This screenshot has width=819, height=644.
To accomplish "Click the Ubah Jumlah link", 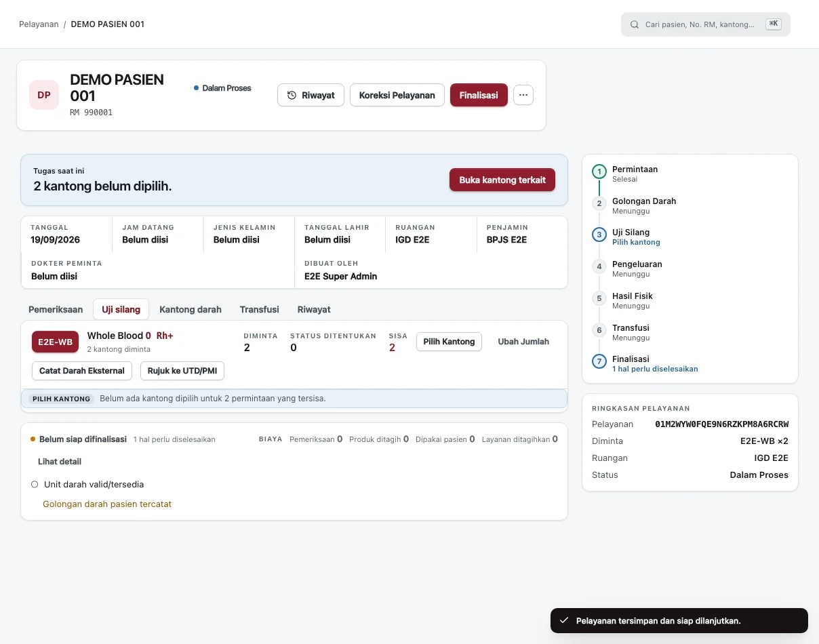I will click(x=523, y=342).
